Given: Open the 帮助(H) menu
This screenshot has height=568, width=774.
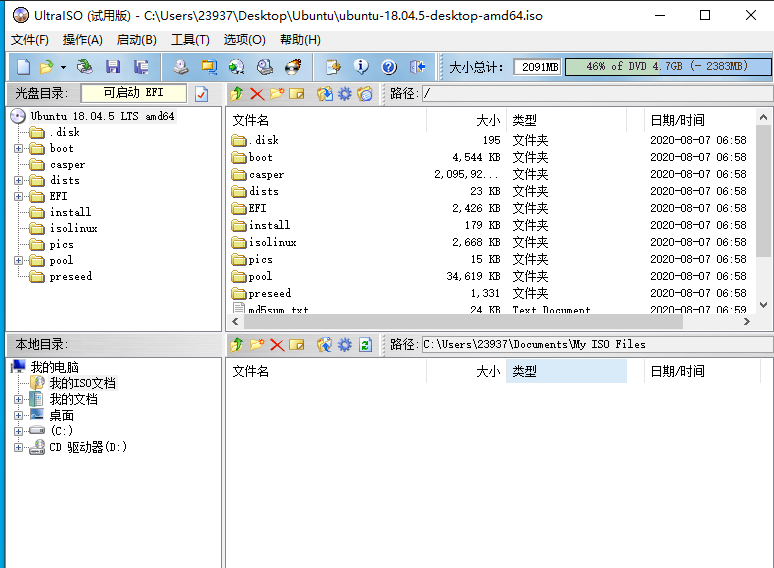Looking at the screenshot, I should (x=300, y=39).
